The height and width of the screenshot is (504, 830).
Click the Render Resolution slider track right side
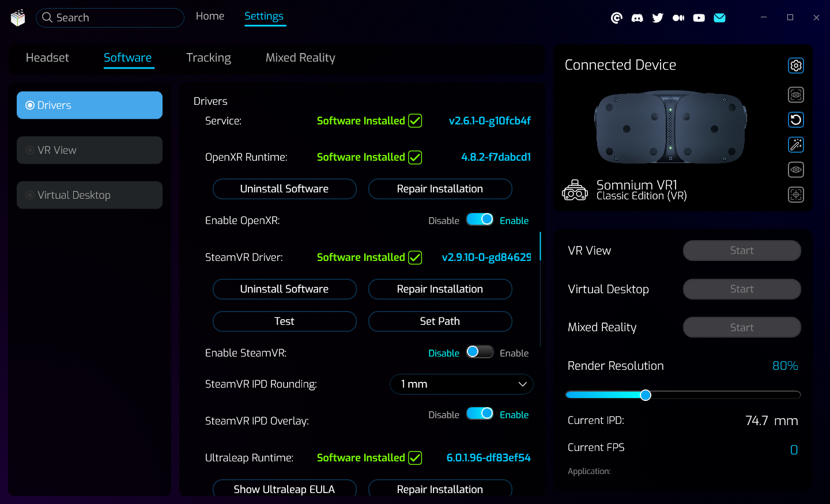pos(726,395)
